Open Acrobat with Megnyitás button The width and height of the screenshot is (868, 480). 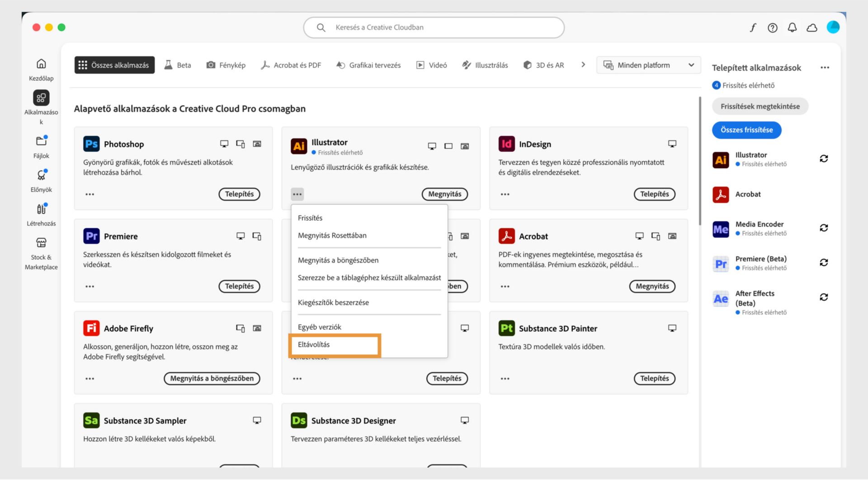(652, 287)
